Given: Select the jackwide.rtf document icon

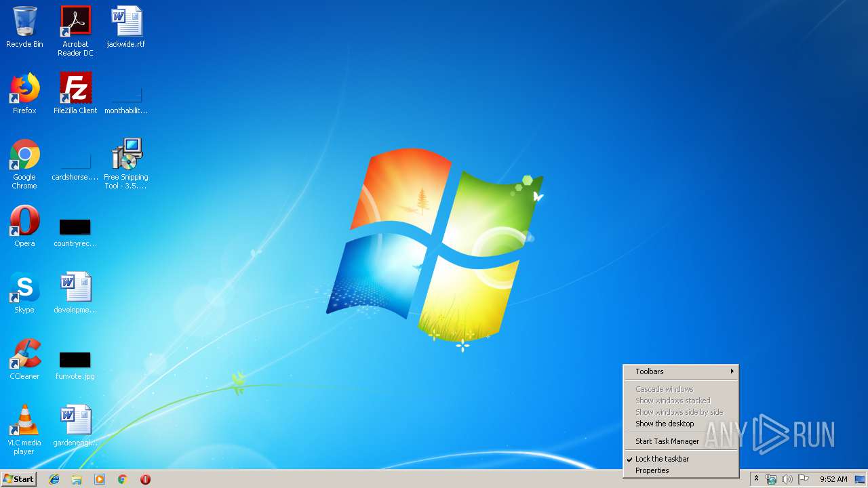Looking at the screenshot, I should 126,27.
